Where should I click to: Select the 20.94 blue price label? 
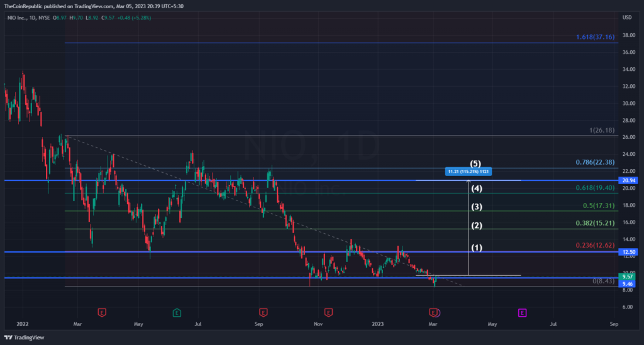pos(628,180)
